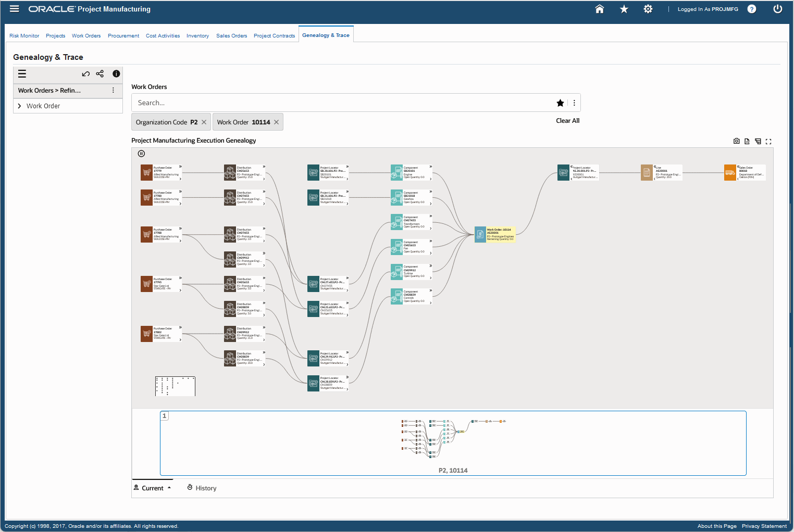Click the Engine component SB20101 icon
The width and height of the screenshot is (794, 532).
[396, 172]
